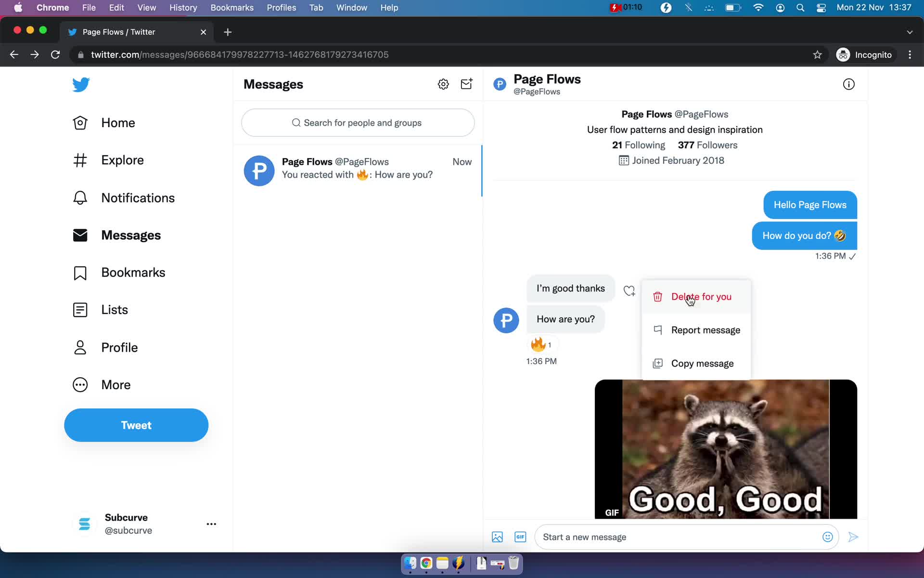Expand the More menu in the sidebar
The image size is (924, 578).
coord(102,385)
